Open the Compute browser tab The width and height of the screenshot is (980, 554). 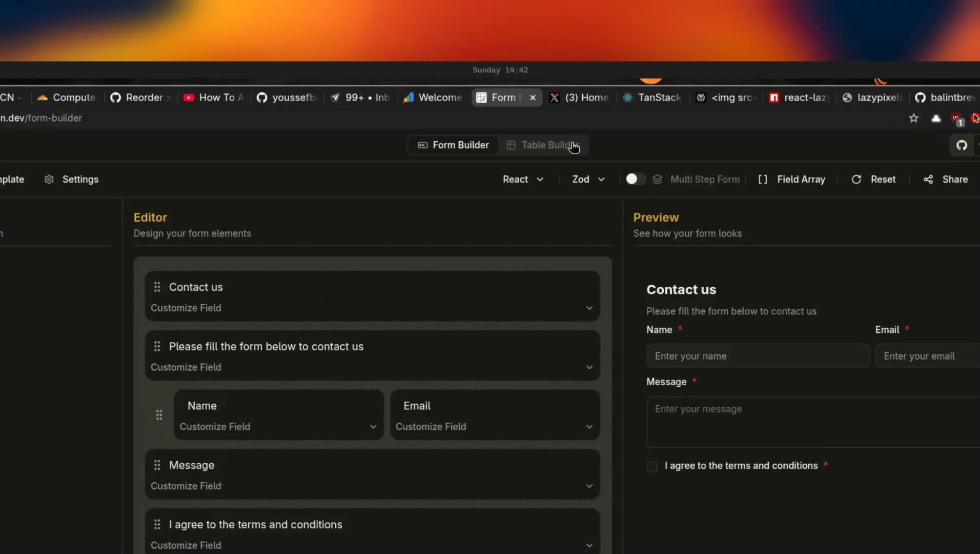pos(67,97)
